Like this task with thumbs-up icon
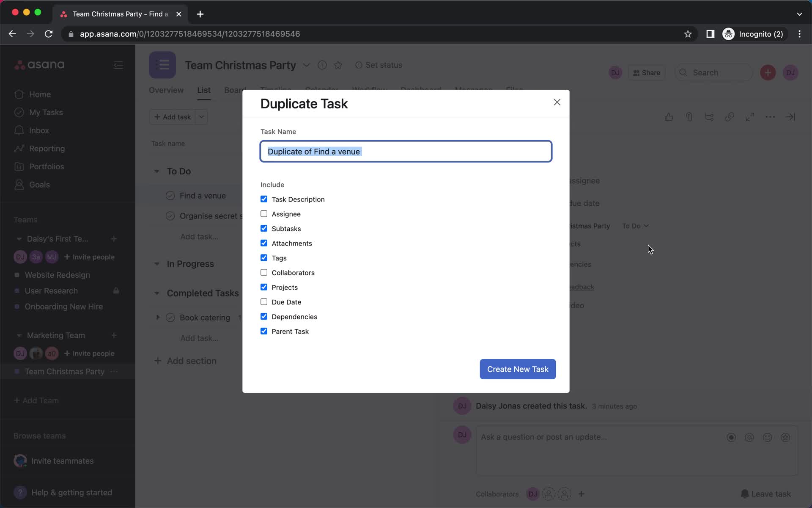This screenshot has height=508, width=812. pyautogui.click(x=669, y=117)
